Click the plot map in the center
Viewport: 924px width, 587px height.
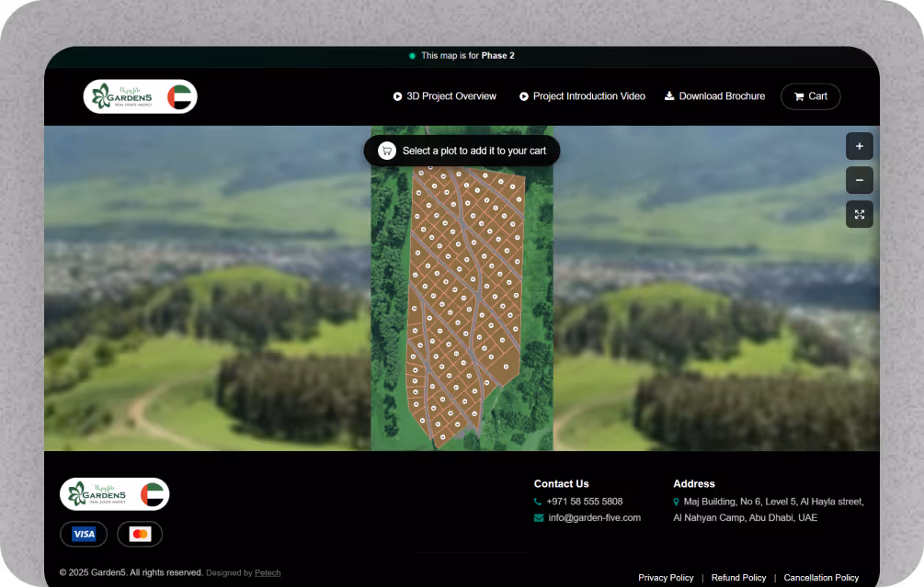click(462, 303)
